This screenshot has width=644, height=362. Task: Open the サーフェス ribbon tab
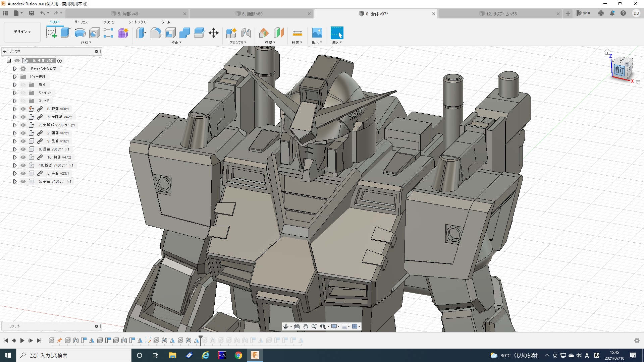(x=81, y=22)
